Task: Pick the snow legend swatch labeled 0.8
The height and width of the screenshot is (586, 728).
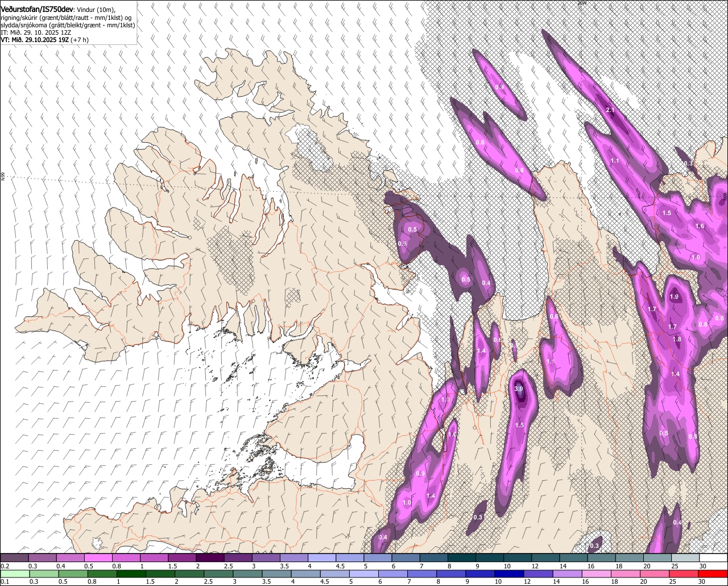Action: 126,558
